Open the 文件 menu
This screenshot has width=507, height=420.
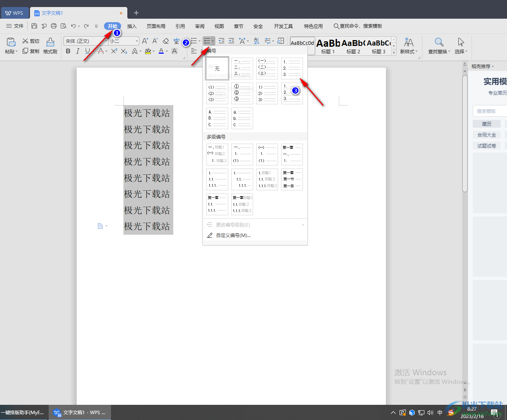tap(15, 26)
